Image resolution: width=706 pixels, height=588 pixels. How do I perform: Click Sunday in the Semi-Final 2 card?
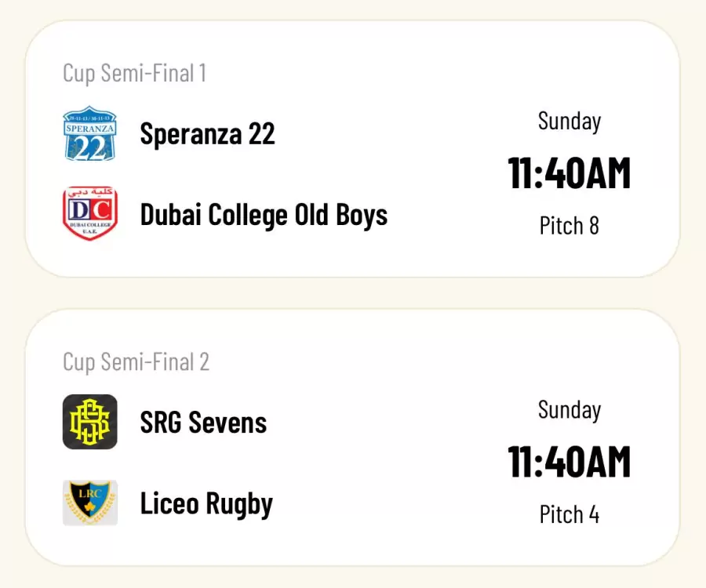point(570,410)
